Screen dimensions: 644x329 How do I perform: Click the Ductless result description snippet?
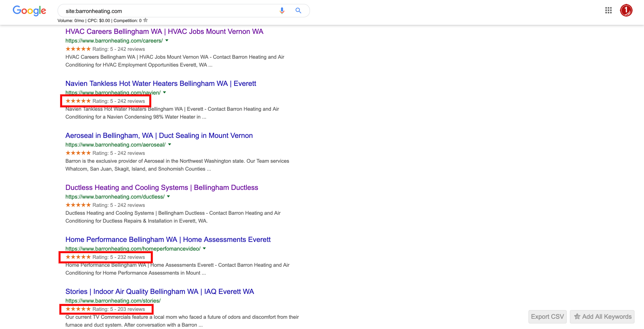pyautogui.click(x=173, y=217)
